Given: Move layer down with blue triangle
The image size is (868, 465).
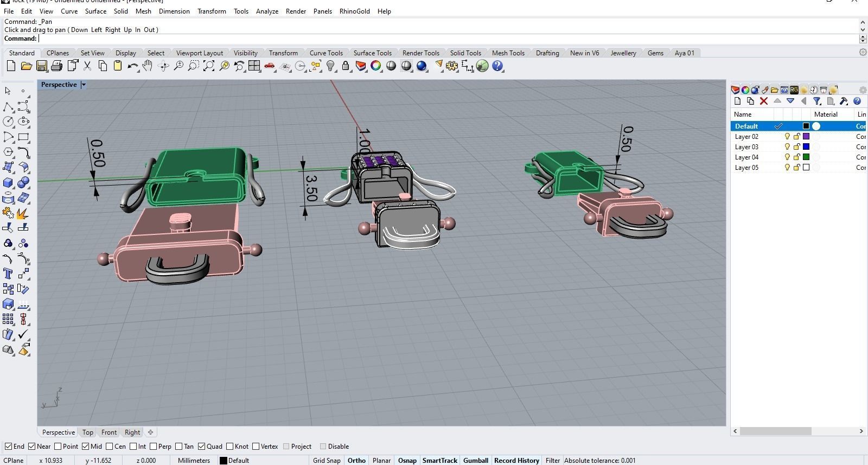Looking at the screenshot, I should (x=790, y=101).
